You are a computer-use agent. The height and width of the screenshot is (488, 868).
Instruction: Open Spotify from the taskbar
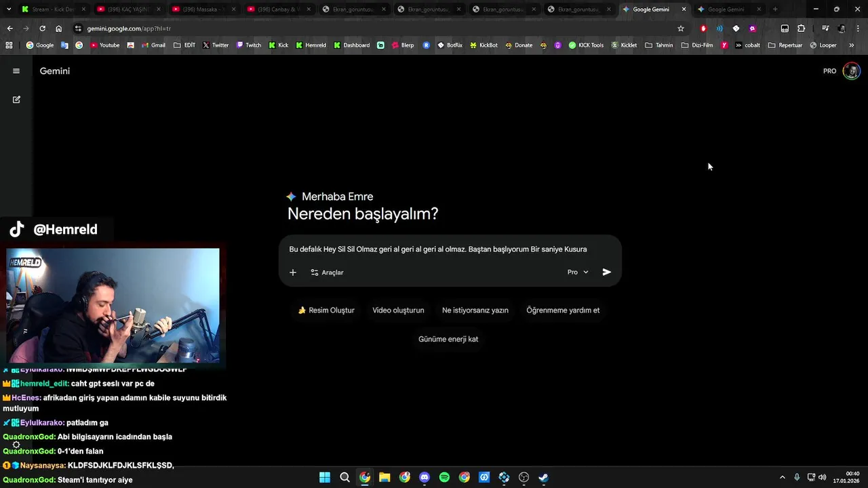(444, 477)
